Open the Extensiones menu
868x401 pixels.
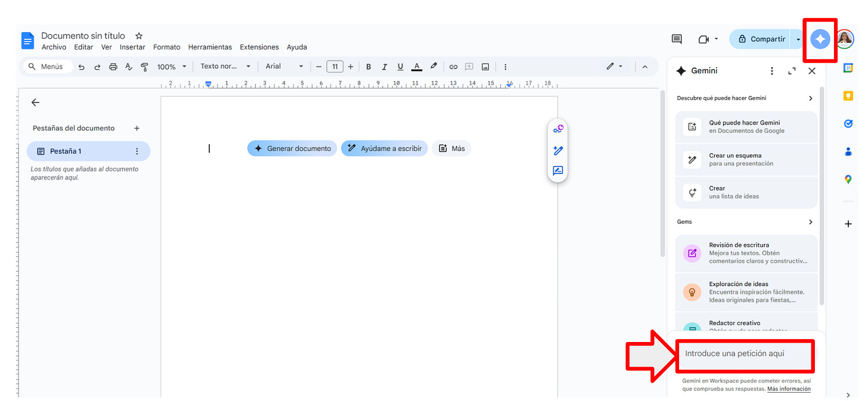259,47
